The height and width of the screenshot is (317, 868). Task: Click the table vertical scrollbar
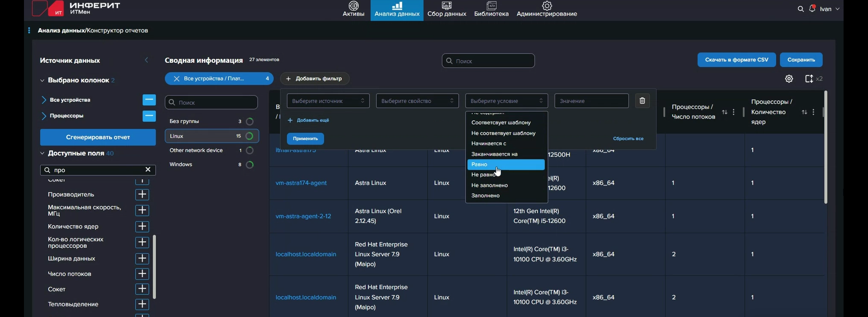coord(826,147)
